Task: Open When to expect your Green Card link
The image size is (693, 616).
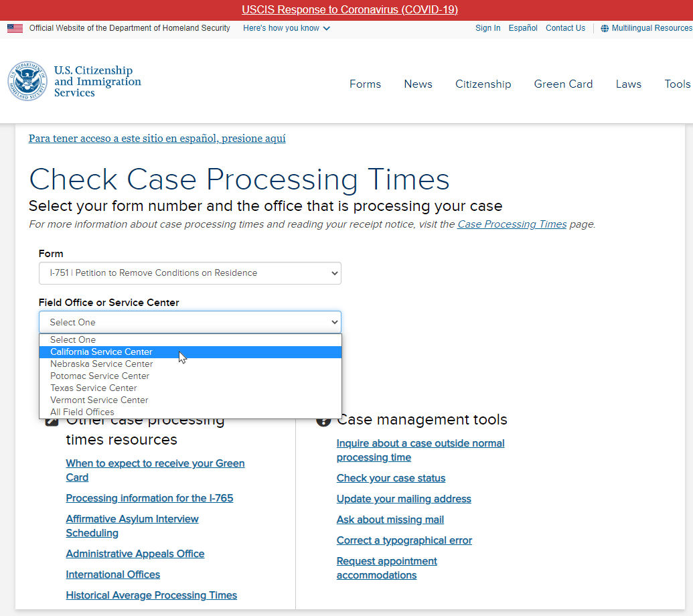Action: pyautogui.click(x=155, y=470)
